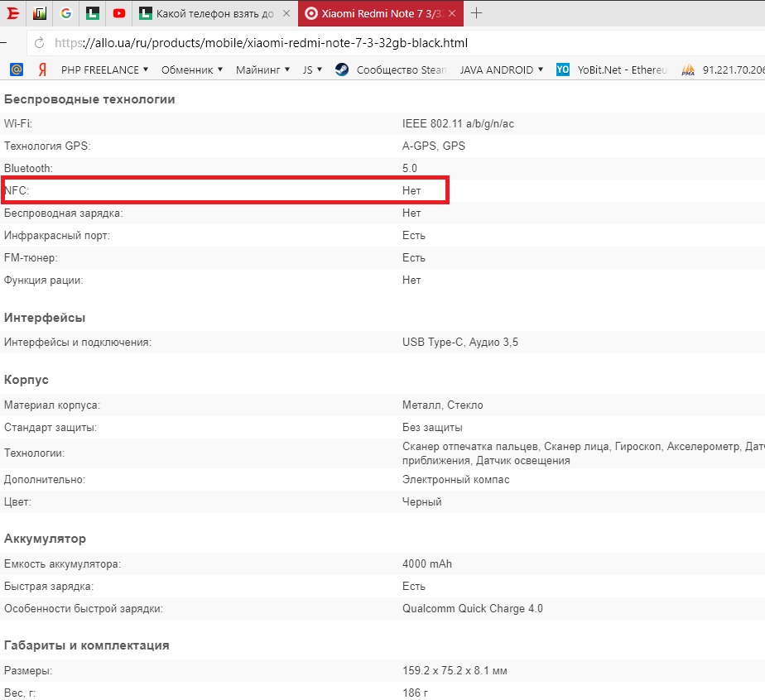Click the 'Технология GPS:' label
This screenshot has height=700, width=765.
click(x=47, y=146)
